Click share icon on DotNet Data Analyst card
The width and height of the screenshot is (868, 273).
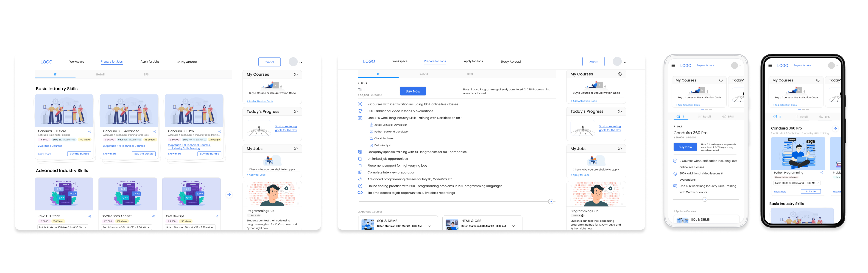point(153,216)
